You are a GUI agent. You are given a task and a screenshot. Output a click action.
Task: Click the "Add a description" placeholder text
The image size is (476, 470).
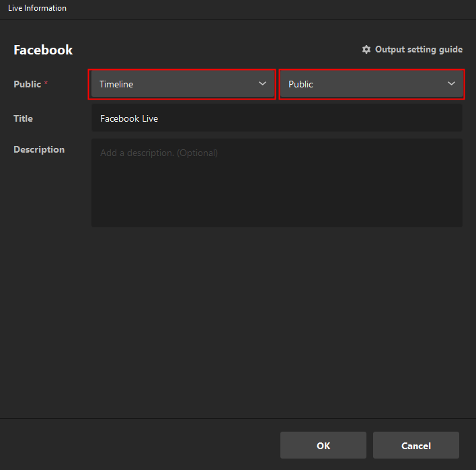click(x=159, y=153)
